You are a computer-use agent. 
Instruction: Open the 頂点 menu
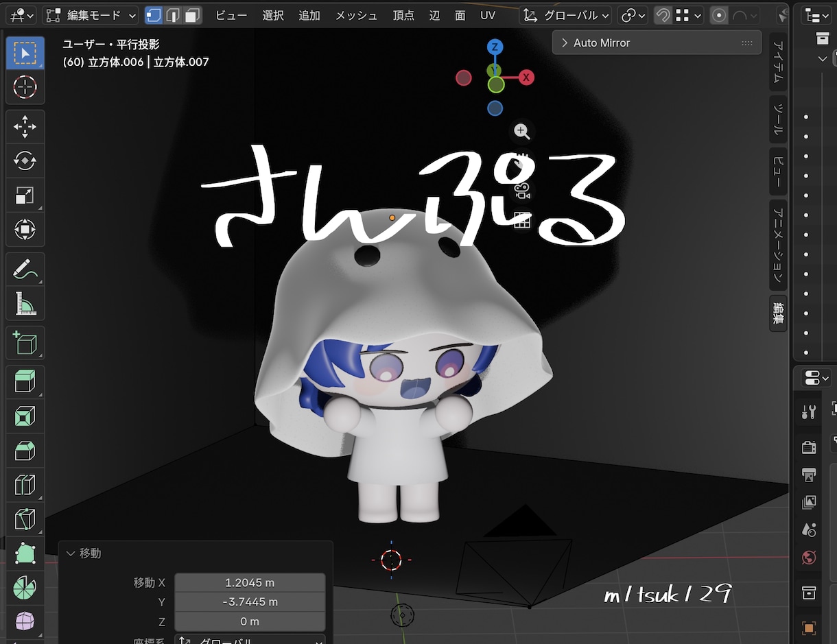pos(403,15)
